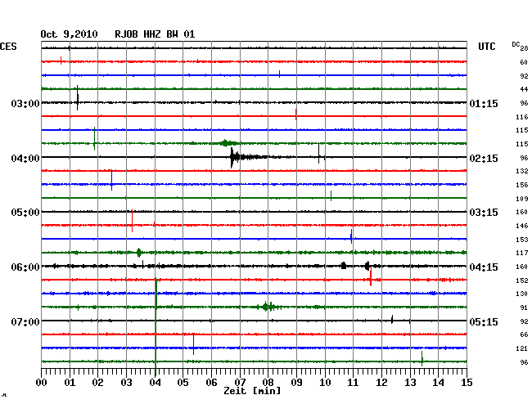Screen dimensions: 532x404
Task: Click minute tick label "00" on axis
Action: tap(42, 383)
